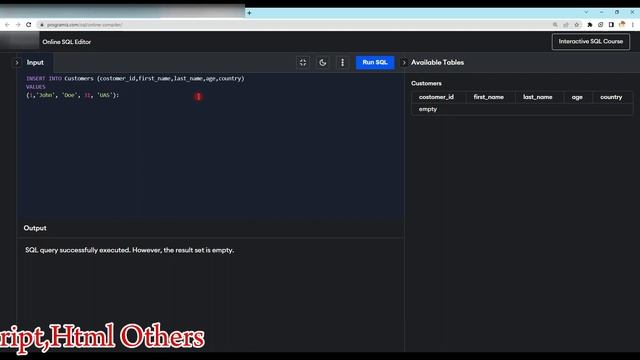Click the browser side panel icon
Image resolution: width=640 pixels, height=360 pixels.
(611, 25)
